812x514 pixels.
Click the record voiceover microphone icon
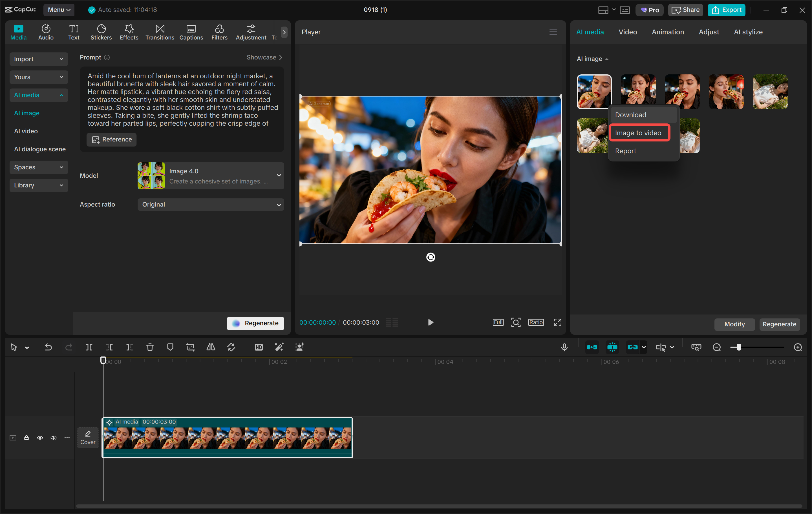[564, 347]
